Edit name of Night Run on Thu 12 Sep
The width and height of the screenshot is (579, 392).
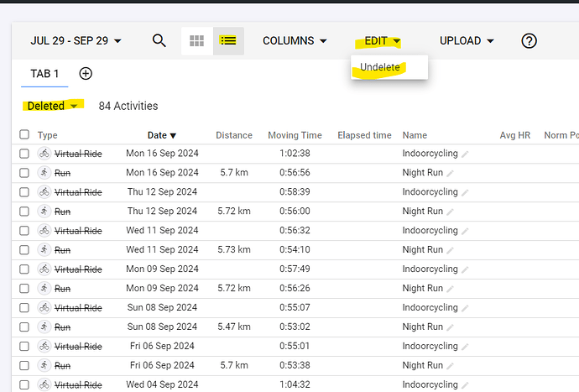click(x=450, y=212)
